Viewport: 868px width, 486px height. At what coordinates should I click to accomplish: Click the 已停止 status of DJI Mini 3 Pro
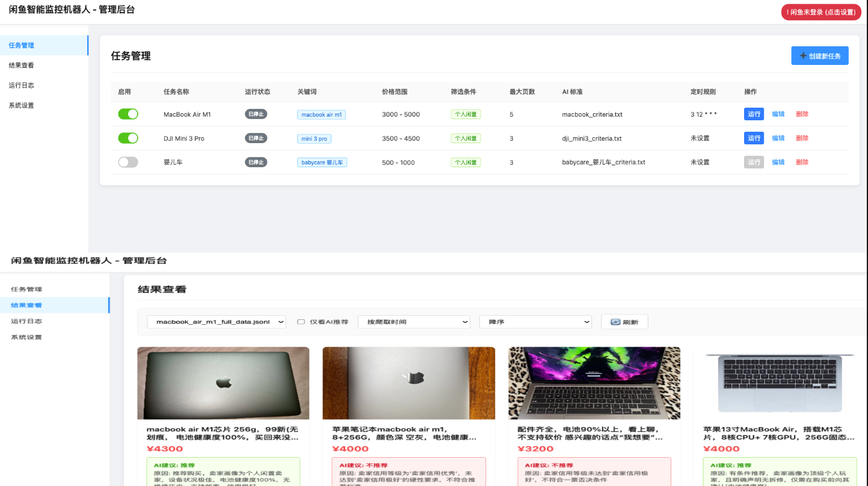[x=256, y=138]
